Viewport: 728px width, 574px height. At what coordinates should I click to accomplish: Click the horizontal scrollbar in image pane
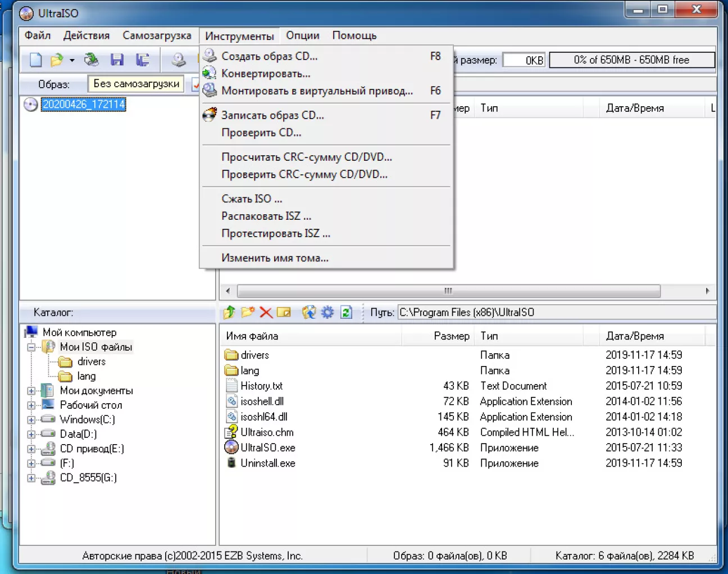point(448,291)
